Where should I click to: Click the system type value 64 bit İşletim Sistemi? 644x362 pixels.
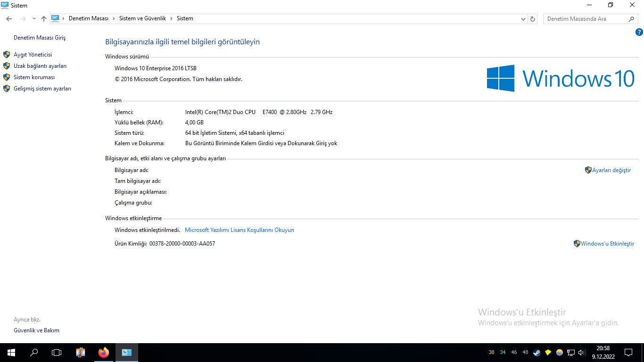click(x=235, y=133)
